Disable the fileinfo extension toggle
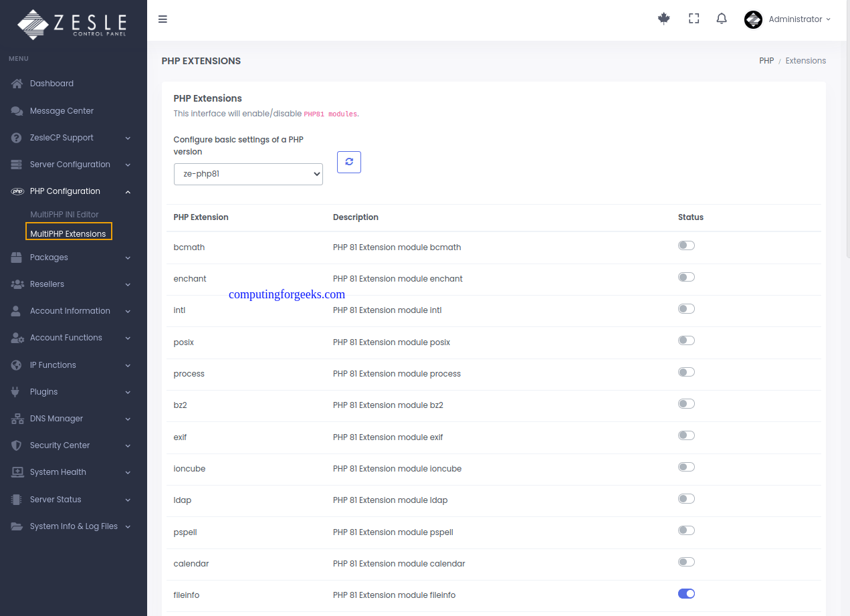850x616 pixels. (x=686, y=593)
